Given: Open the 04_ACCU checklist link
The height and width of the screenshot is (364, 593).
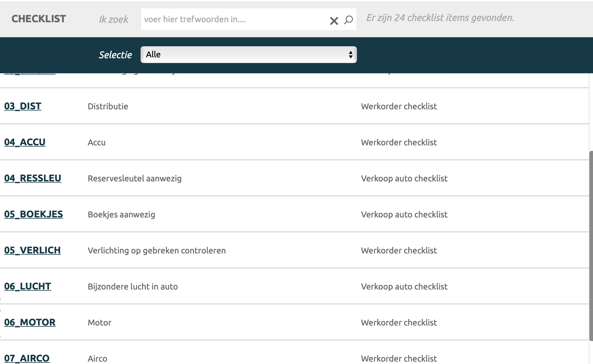Looking at the screenshot, I should [x=25, y=142].
